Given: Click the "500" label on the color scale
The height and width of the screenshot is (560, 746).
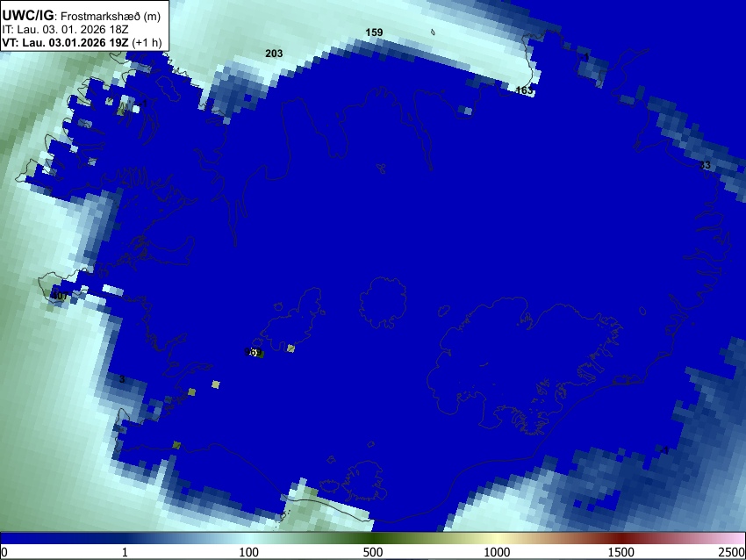Looking at the screenshot, I should click(373, 552).
